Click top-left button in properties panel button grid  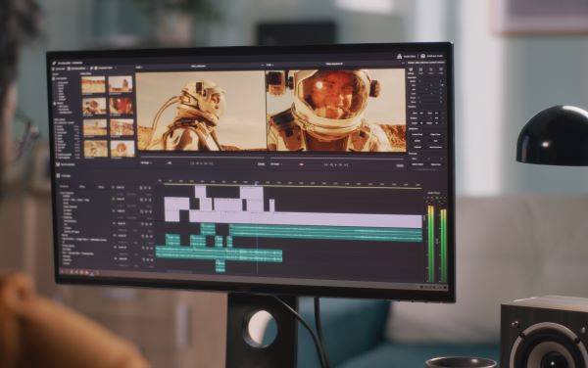(x=417, y=134)
